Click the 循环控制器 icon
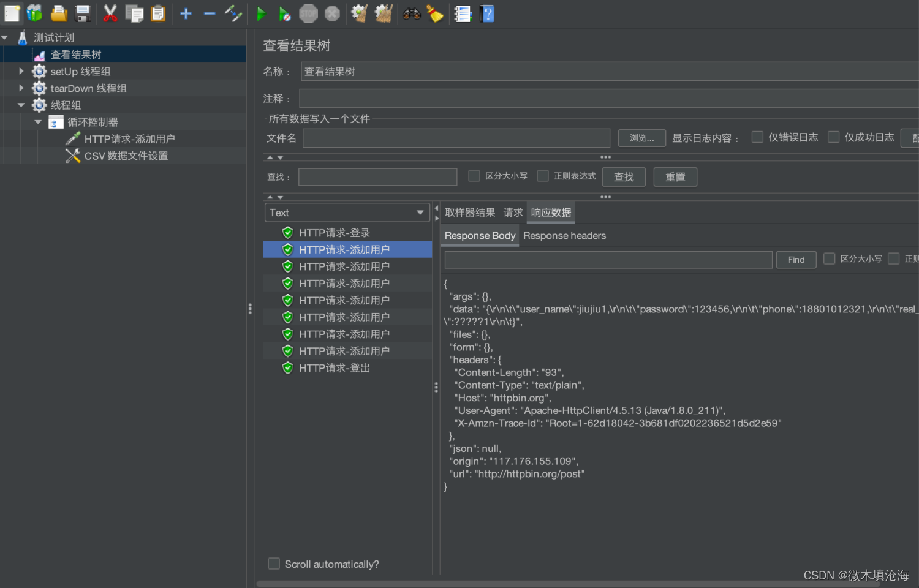Viewport: 919px width, 588px height. point(56,122)
